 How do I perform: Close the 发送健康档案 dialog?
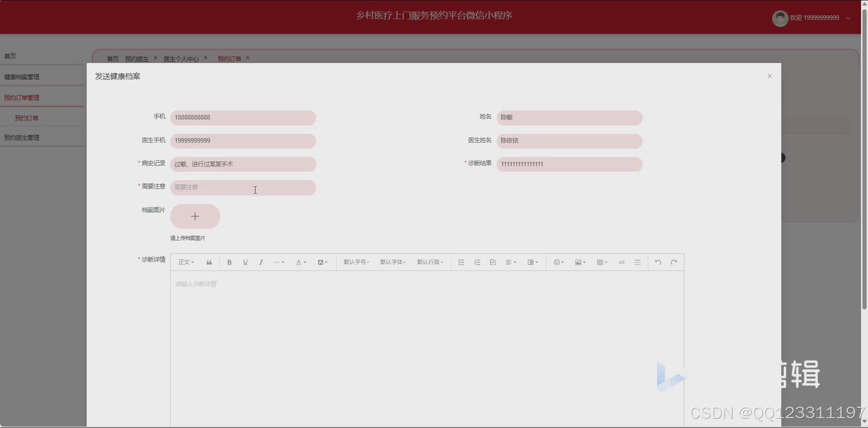770,76
